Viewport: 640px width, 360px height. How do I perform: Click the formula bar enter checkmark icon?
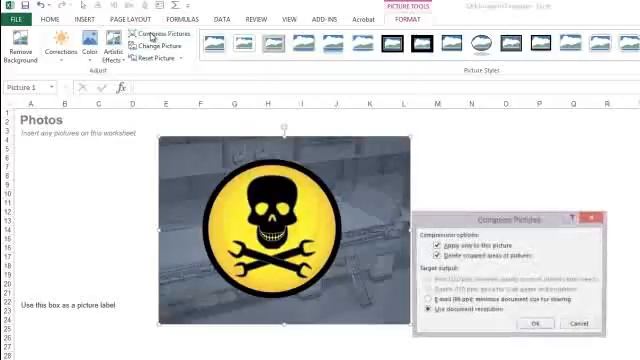pos(102,87)
